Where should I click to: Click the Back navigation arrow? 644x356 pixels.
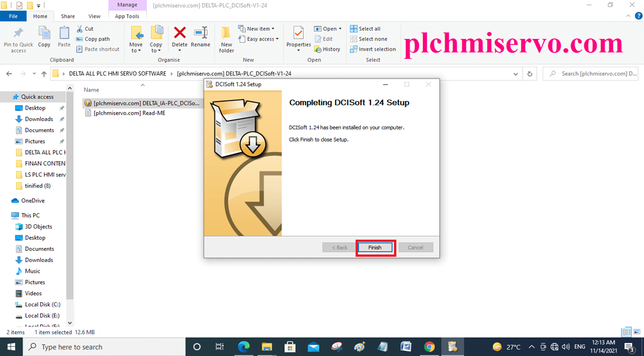point(9,74)
